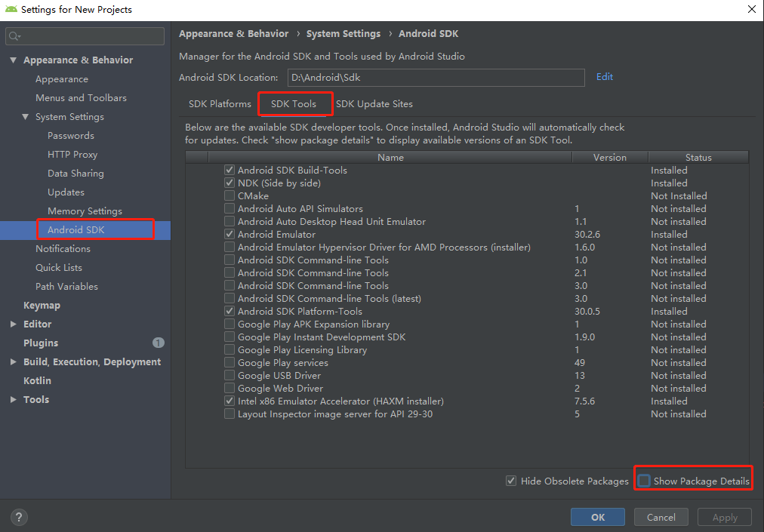Select Google Play Instant Development SDK row

click(467, 337)
